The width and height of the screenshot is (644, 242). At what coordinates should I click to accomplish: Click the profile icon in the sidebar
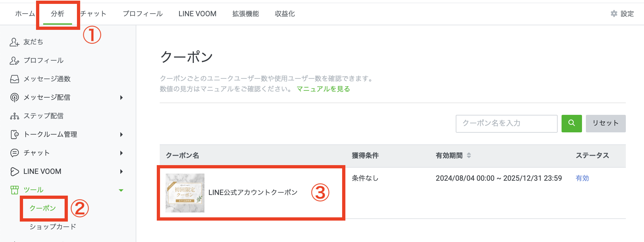click(x=14, y=61)
